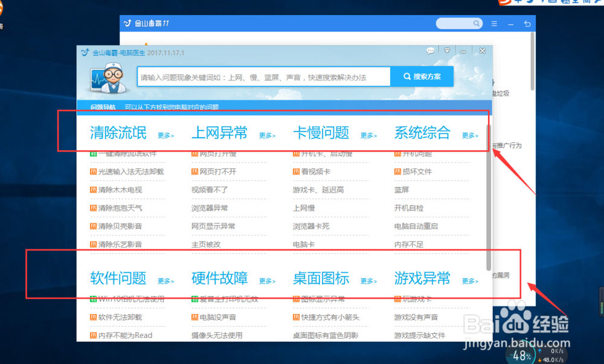Click 电脑没声音 entry
Image resolution: width=604 pixels, height=364 pixels.
[x=217, y=317]
